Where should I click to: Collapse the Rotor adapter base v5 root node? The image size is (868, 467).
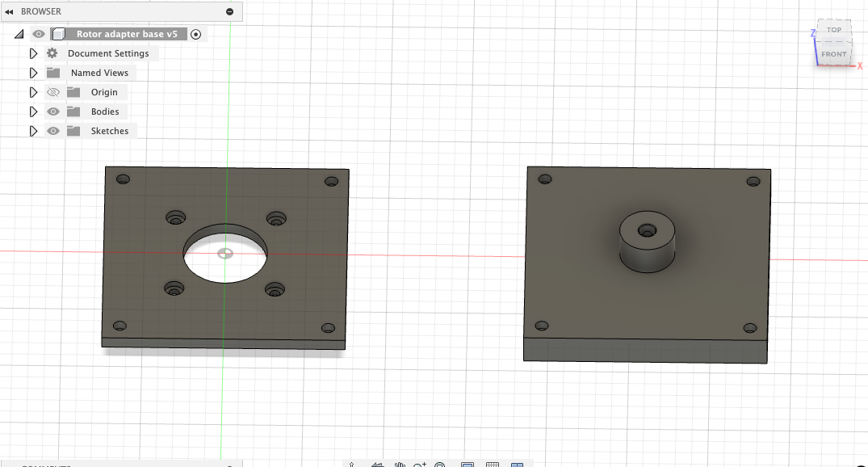point(19,35)
